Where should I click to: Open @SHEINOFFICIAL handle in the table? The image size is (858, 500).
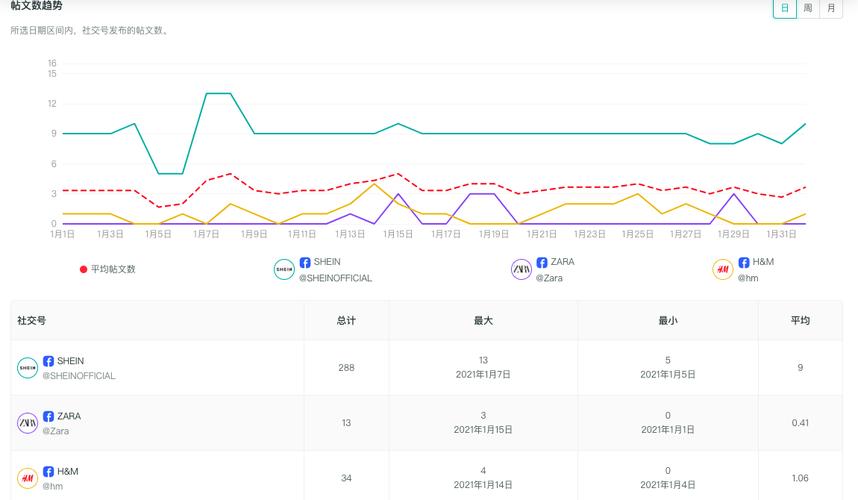point(79,376)
